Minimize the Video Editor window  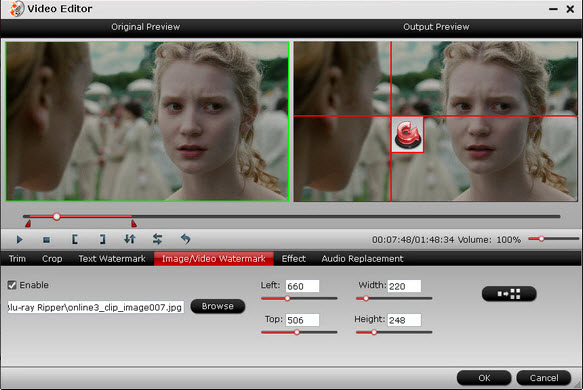pyautogui.click(x=553, y=9)
